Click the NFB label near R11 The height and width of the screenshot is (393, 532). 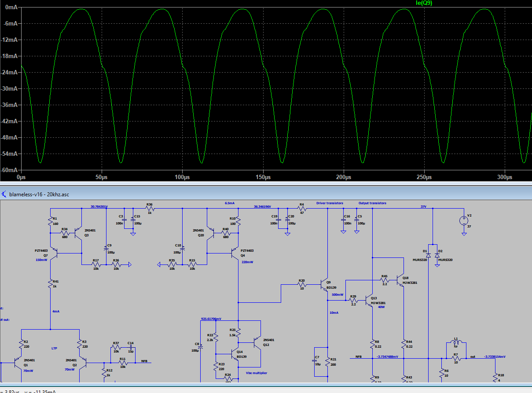click(x=144, y=361)
